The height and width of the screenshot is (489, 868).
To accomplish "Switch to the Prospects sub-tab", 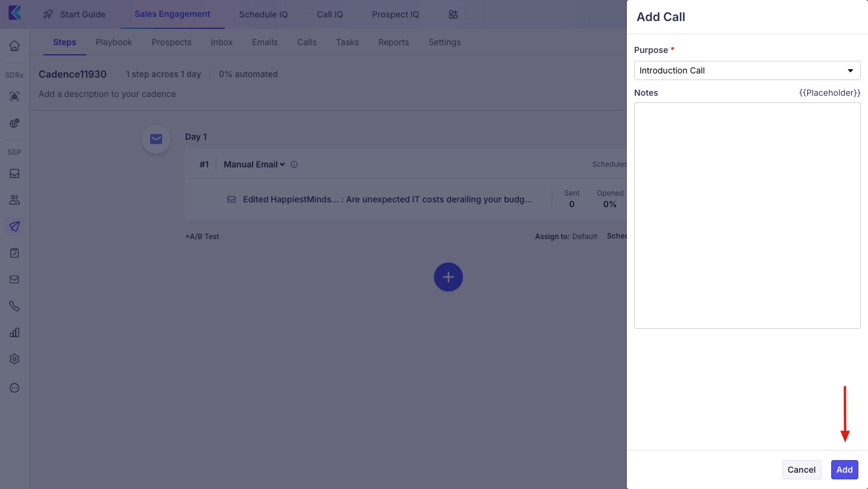I will (x=172, y=42).
